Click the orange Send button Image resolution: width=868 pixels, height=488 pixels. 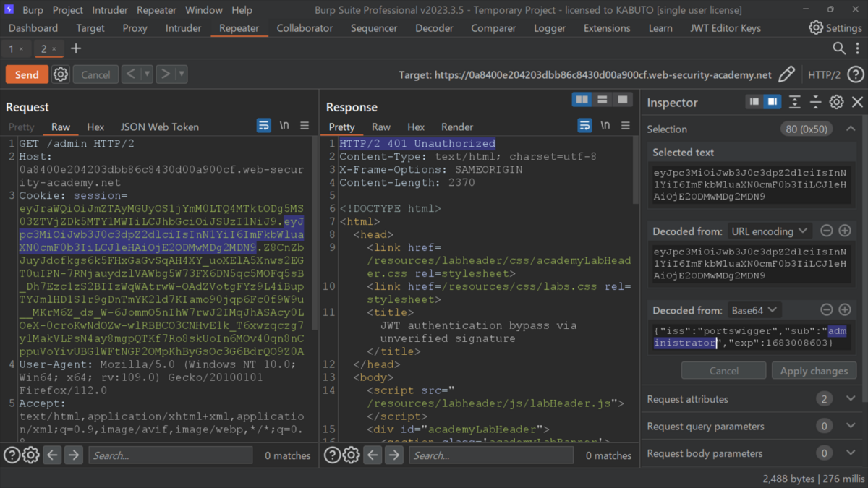tap(27, 74)
